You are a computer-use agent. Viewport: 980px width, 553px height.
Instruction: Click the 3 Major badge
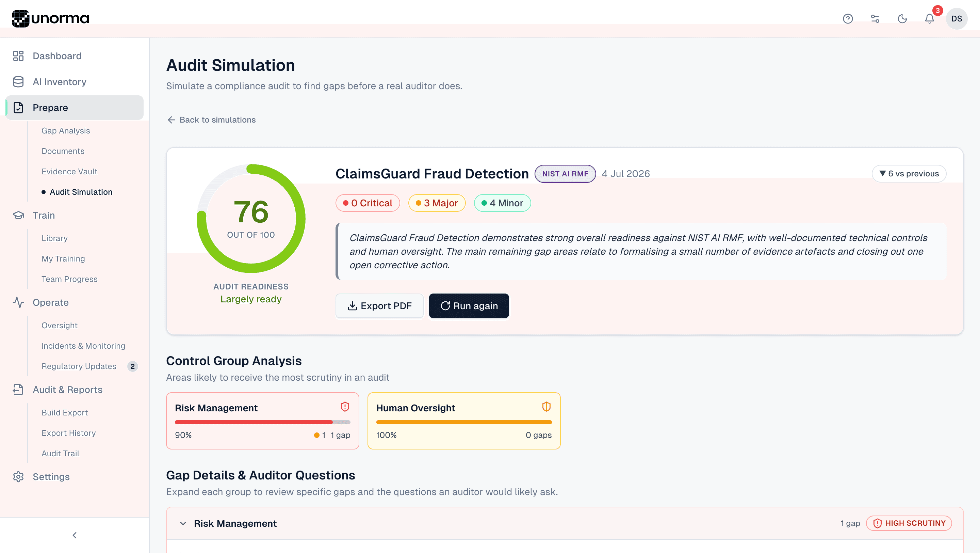click(437, 203)
